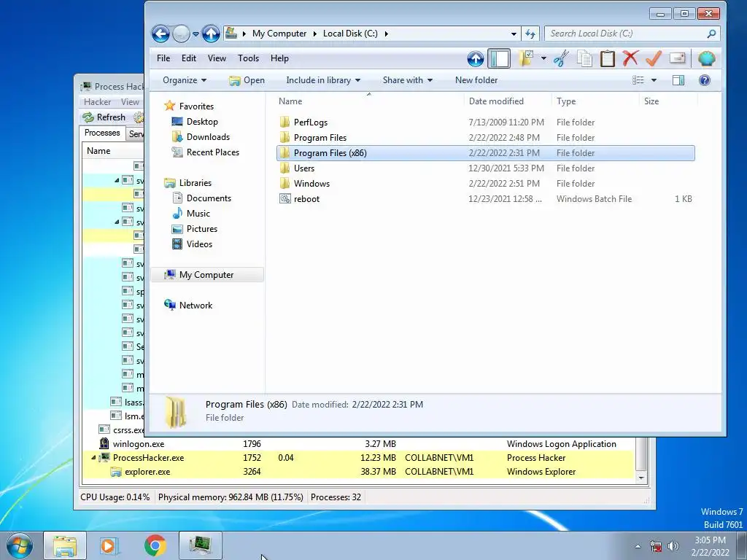Click the Paste clipboard icon
This screenshot has width=747, height=560.
click(608, 58)
